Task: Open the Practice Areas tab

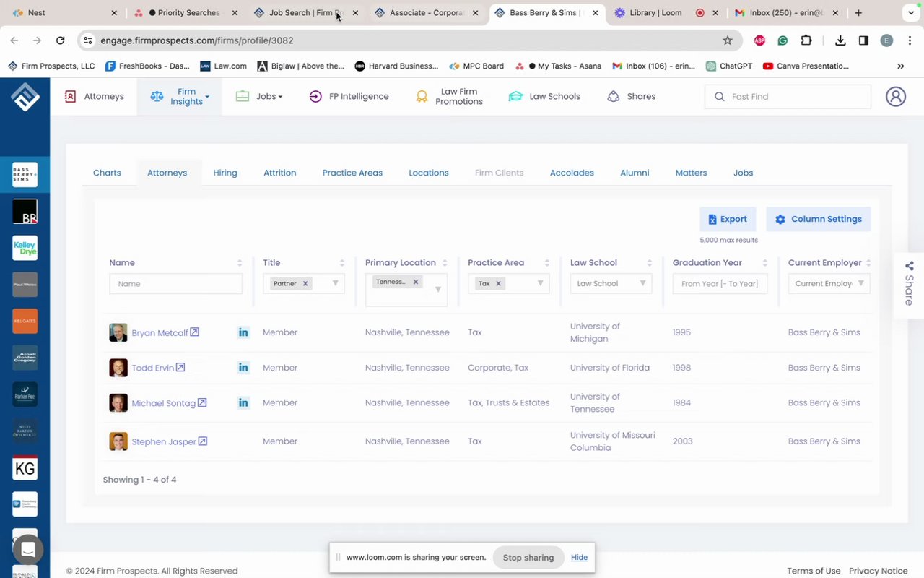Action: [x=352, y=173]
